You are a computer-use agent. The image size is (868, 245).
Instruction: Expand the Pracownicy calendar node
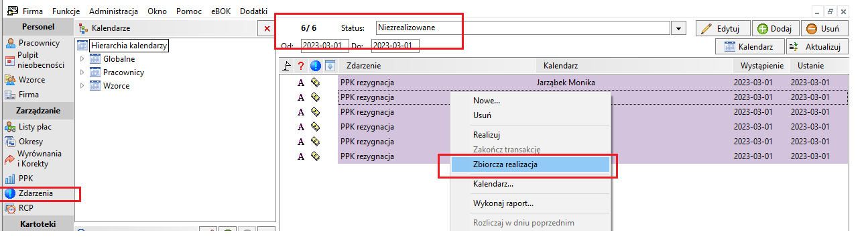click(82, 72)
